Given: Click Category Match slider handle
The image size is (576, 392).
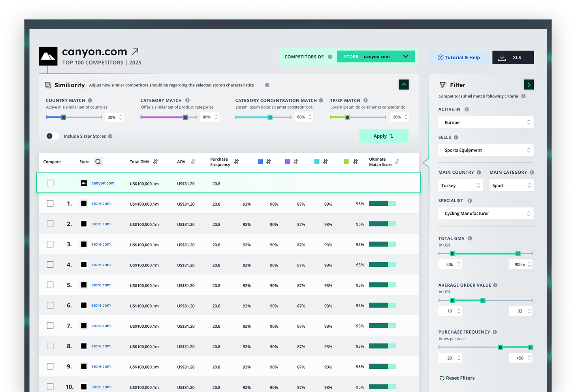Looking at the screenshot, I should tap(186, 117).
